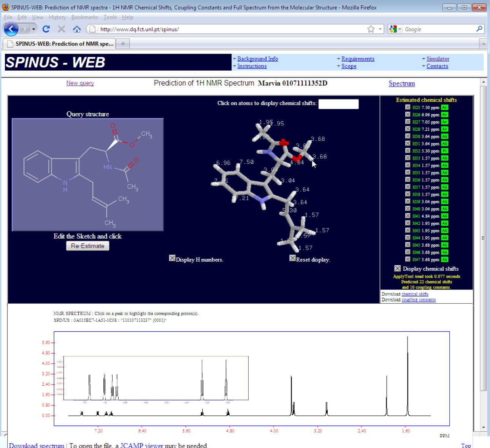Click the URL address bar

point(232,29)
